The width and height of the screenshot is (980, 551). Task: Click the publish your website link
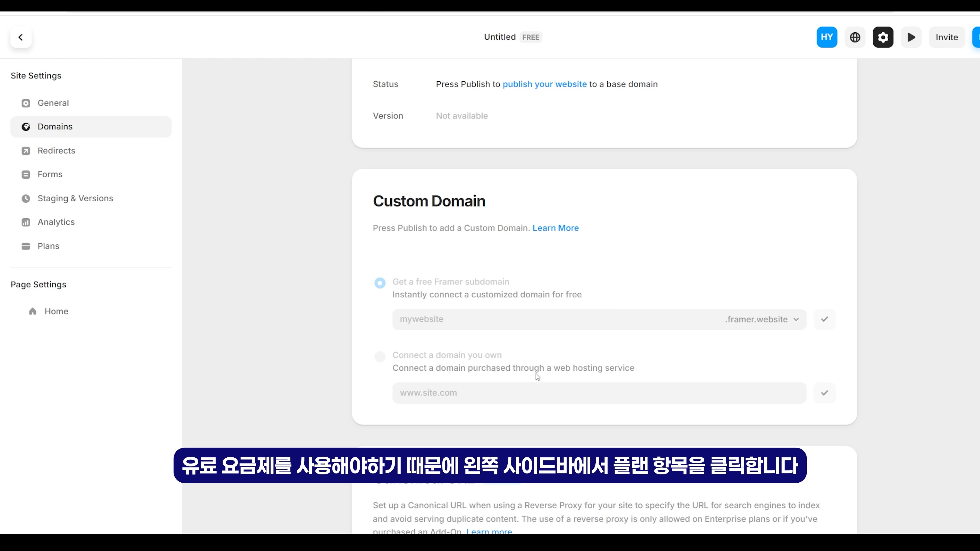[544, 84]
